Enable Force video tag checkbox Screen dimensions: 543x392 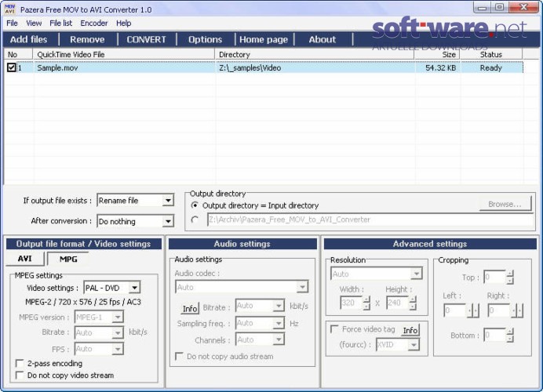point(334,328)
